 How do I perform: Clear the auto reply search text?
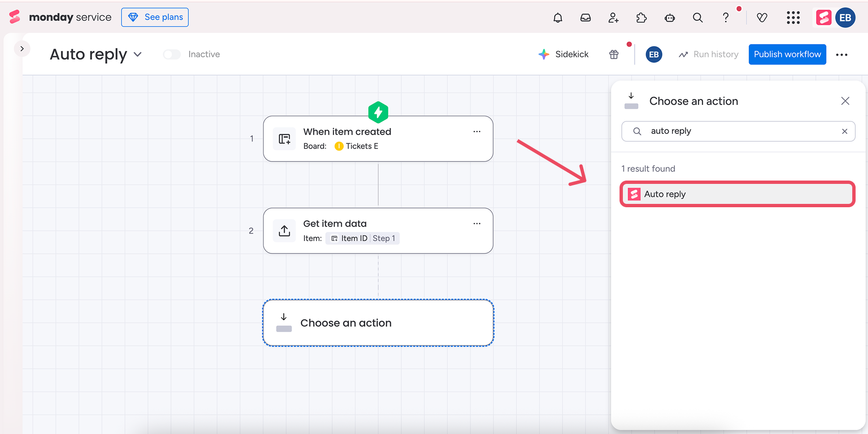pos(845,131)
